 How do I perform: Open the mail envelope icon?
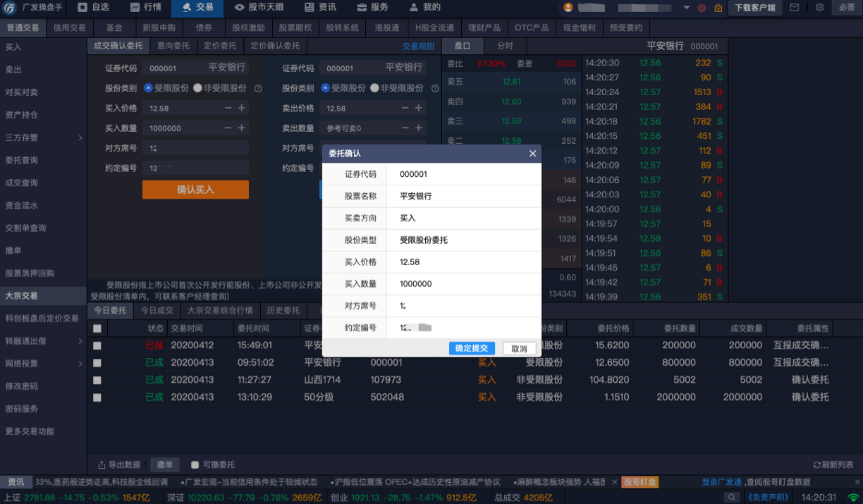coord(795,8)
